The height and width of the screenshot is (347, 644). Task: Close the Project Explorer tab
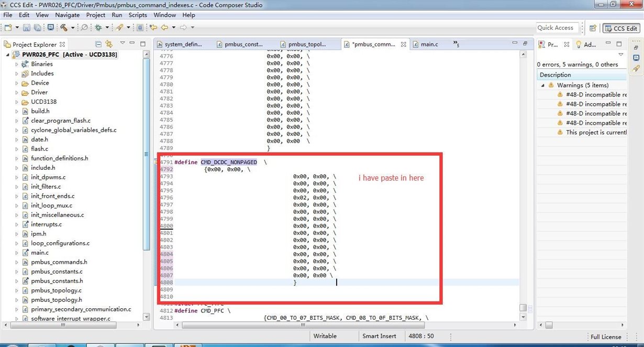(62, 45)
